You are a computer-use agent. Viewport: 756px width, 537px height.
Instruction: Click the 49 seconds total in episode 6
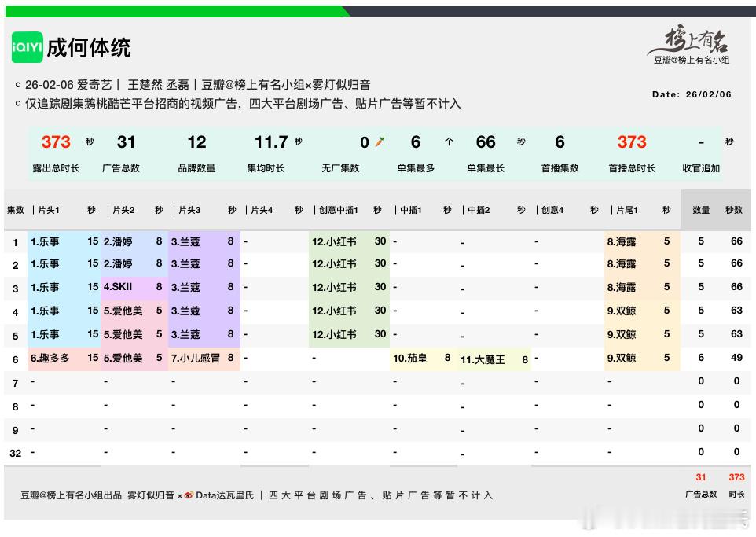736,358
